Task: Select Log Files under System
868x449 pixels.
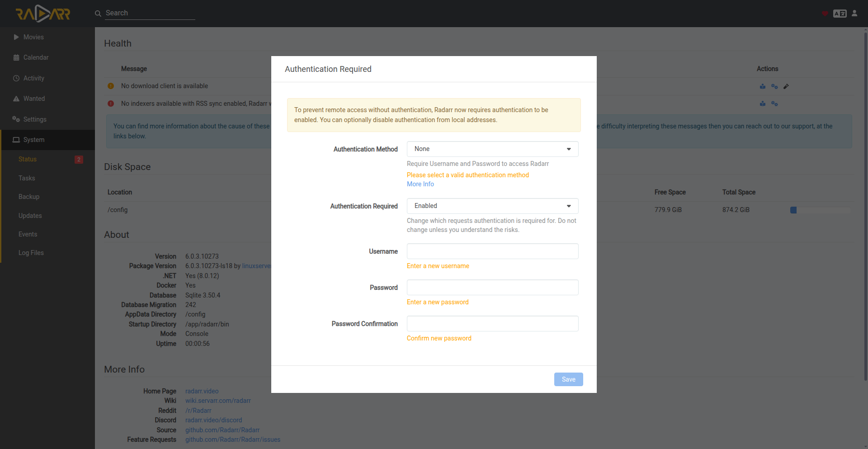Action: tap(31, 253)
